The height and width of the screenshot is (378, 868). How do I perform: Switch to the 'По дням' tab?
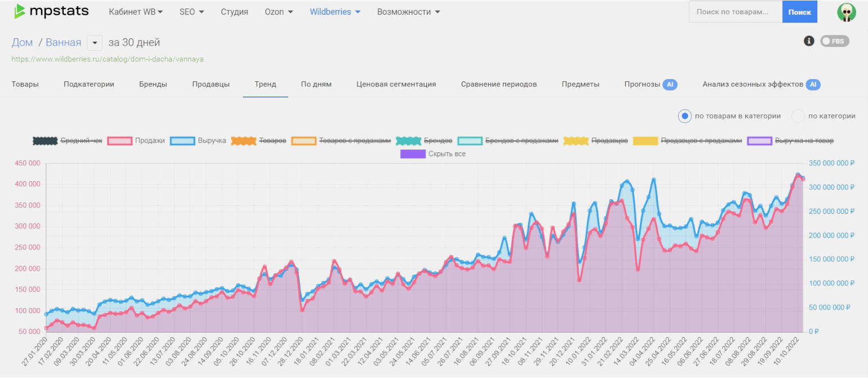(x=316, y=84)
